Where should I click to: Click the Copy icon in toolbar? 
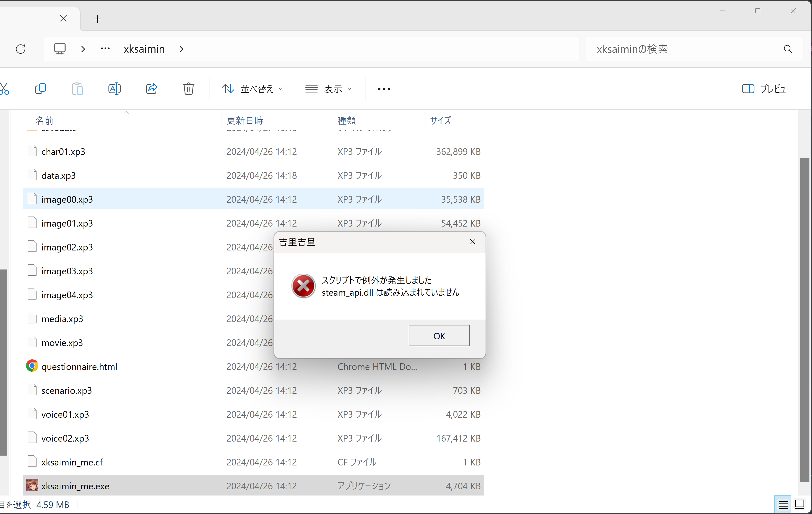pos(40,89)
